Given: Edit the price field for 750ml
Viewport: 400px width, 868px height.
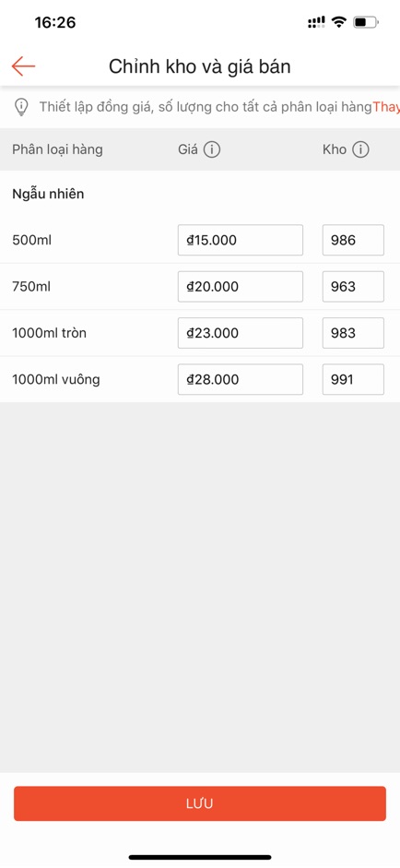Looking at the screenshot, I should click(241, 287).
